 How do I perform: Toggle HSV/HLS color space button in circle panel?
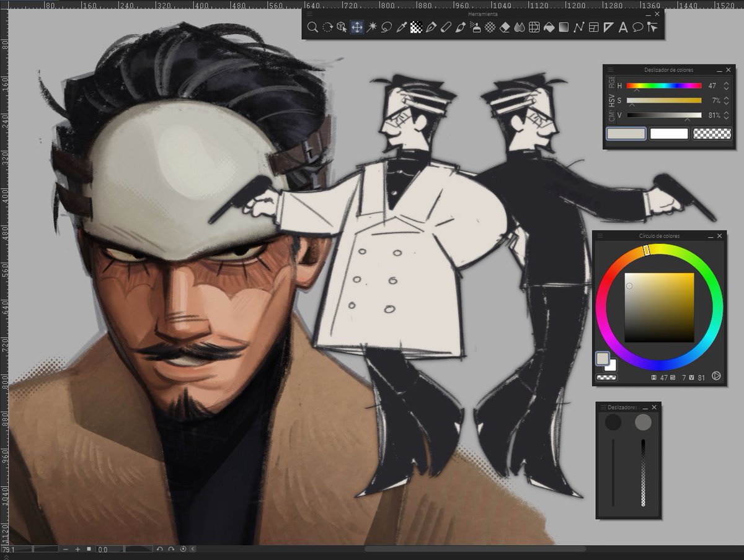coord(717,376)
